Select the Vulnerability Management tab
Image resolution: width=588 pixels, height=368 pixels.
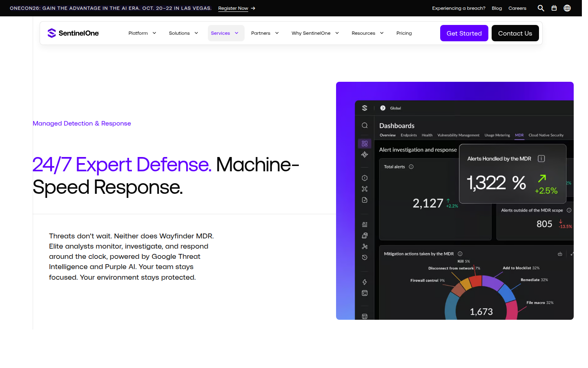click(459, 135)
